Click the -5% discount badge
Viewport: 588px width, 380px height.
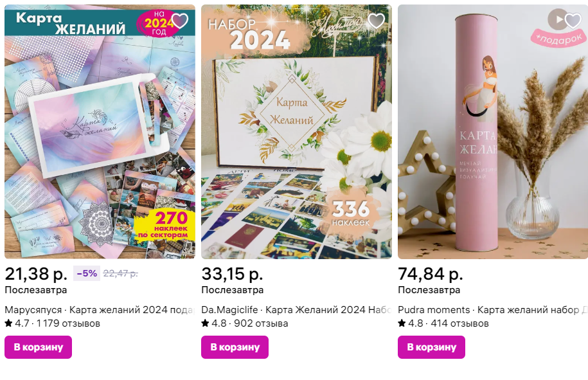pos(87,273)
